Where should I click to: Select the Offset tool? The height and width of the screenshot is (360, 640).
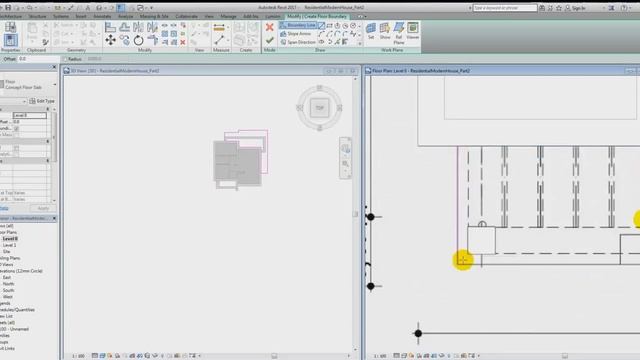pyautogui.click(x=124, y=27)
